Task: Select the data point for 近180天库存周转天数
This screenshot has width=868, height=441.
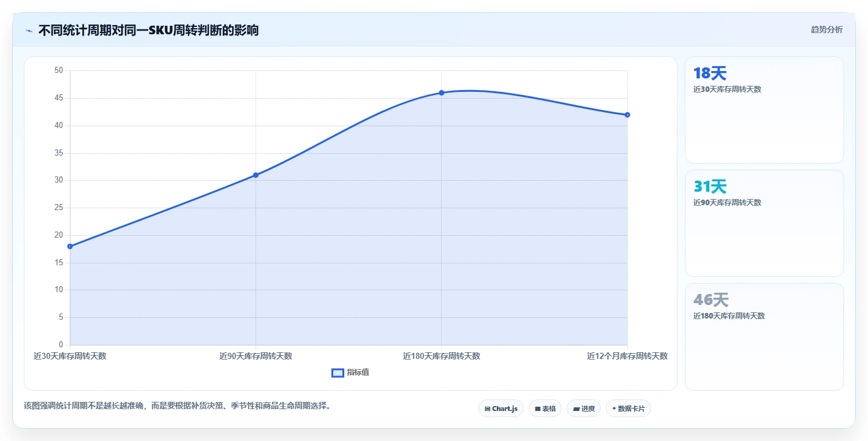Action: [x=442, y=92]
